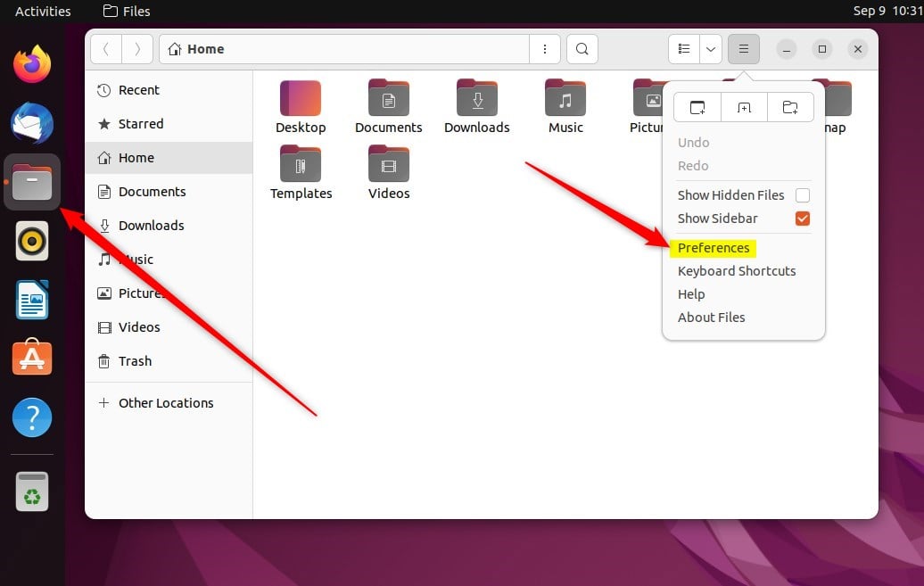Click the back navigation arrow
924x586 pixels.
[x=105, y=49]
